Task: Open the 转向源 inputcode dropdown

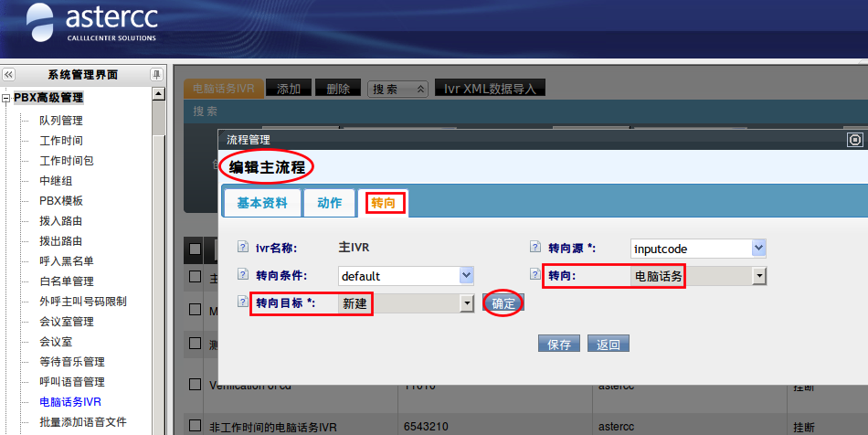Action: (758, 249)
